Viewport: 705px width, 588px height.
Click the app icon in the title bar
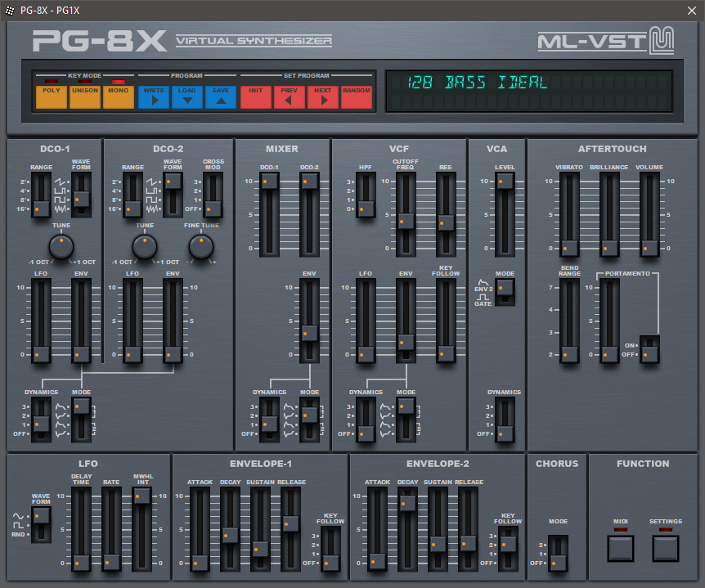pyautogui.click(x=10, y=11)
